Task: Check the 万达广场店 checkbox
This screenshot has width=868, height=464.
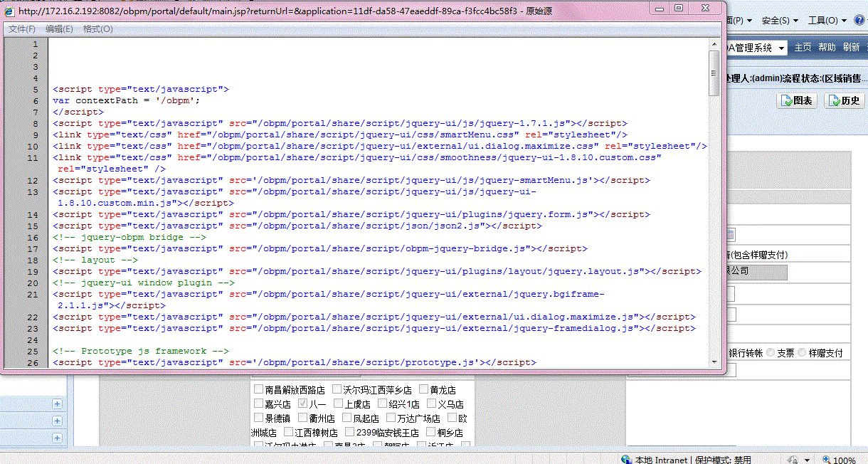Action: tap(391, 418)
